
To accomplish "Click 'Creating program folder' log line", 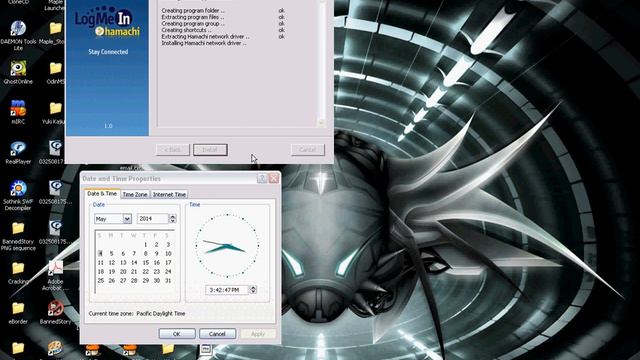I will point(193,11).
